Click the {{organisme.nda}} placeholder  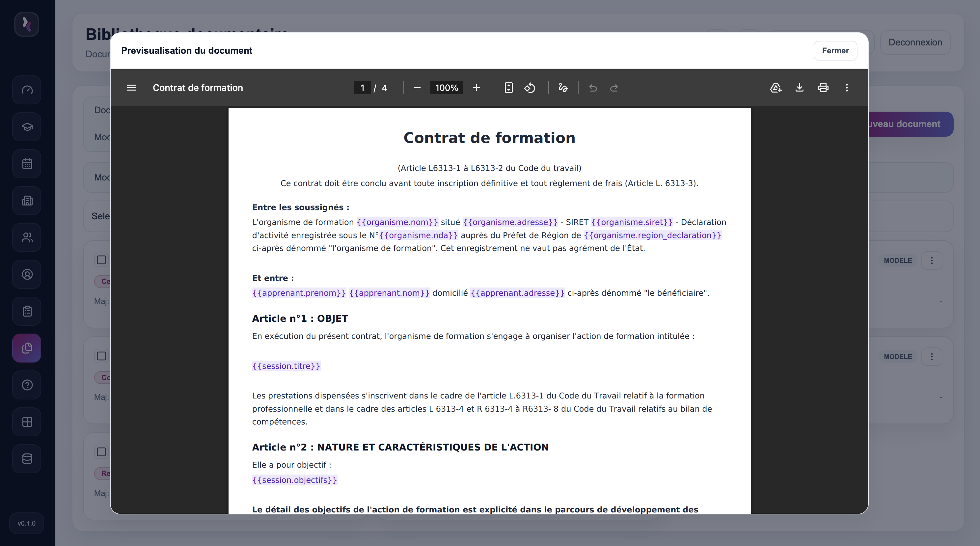(x=419, y=235)
